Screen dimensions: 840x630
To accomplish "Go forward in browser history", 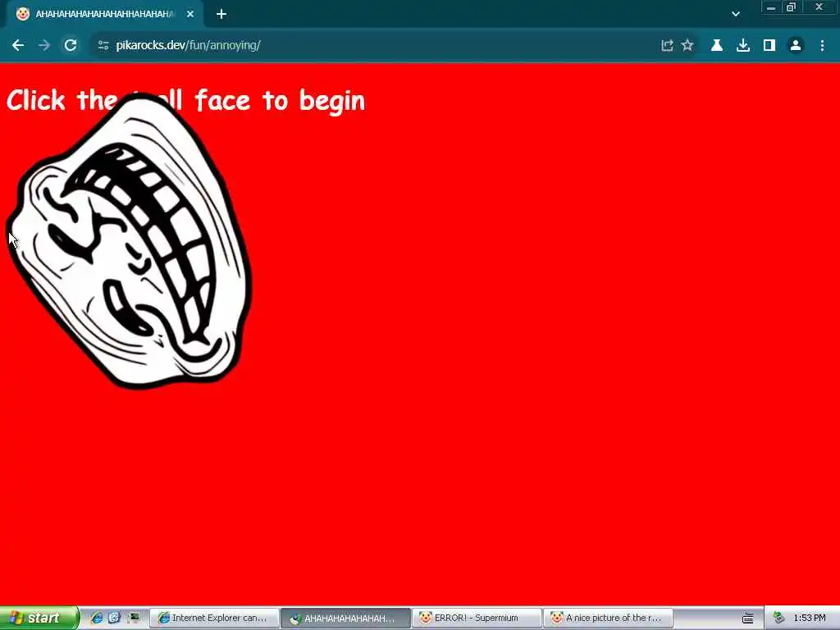I will (44, 46).
